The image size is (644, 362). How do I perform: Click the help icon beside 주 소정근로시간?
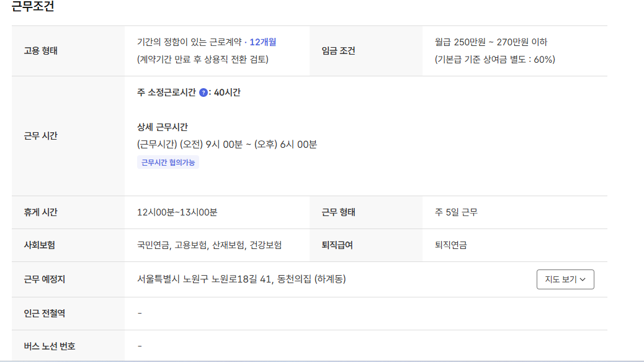click(203, 93)
